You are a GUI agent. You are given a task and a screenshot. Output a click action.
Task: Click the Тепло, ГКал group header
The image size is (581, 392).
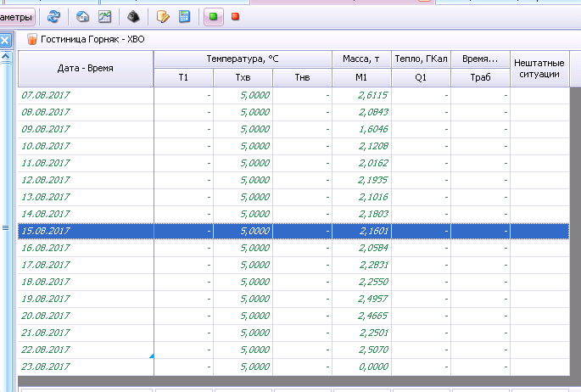(421, 59)
